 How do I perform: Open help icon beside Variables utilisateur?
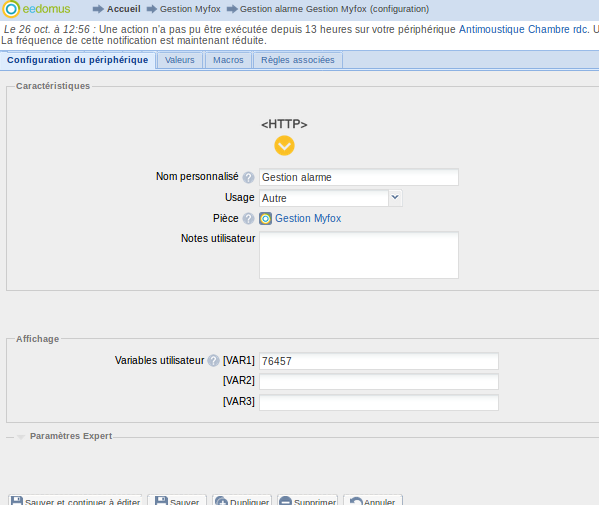pyautogui.click(x=213, y=361)
